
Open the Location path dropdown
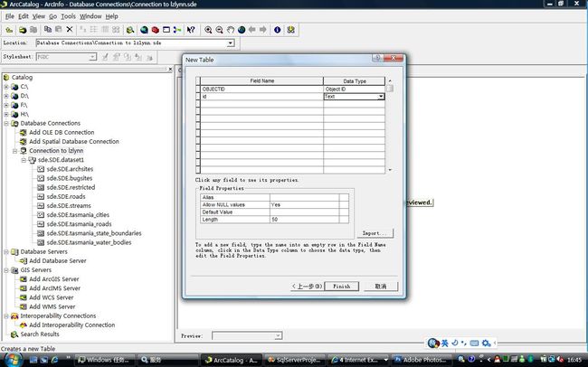pyautogui.click(x=231, y=43)
